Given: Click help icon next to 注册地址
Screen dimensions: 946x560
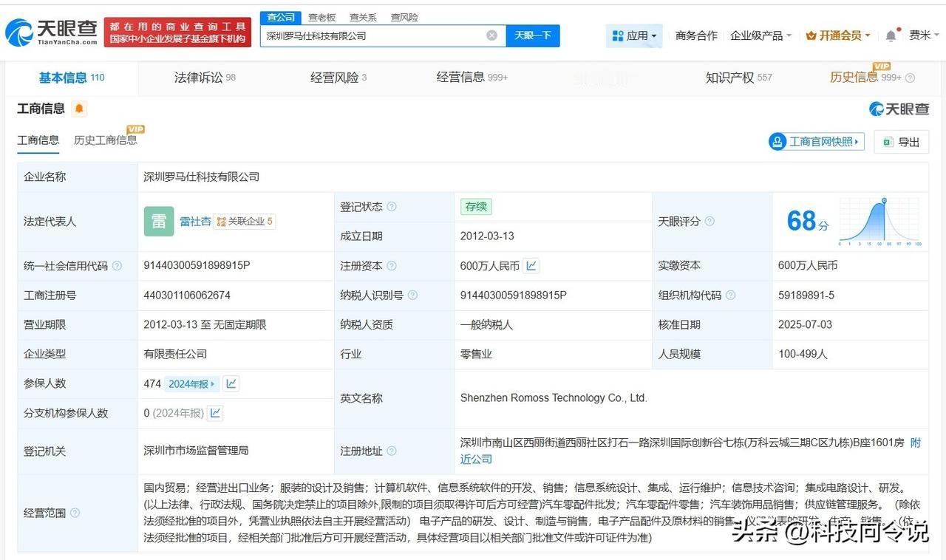Looking at the screenshot, I should tap(392, 451).
